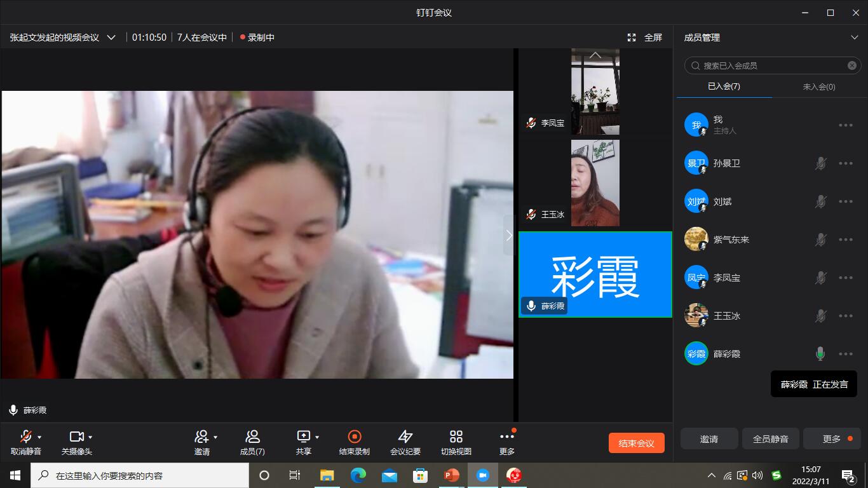Switch layout with 切换视图

coord(456,442)
